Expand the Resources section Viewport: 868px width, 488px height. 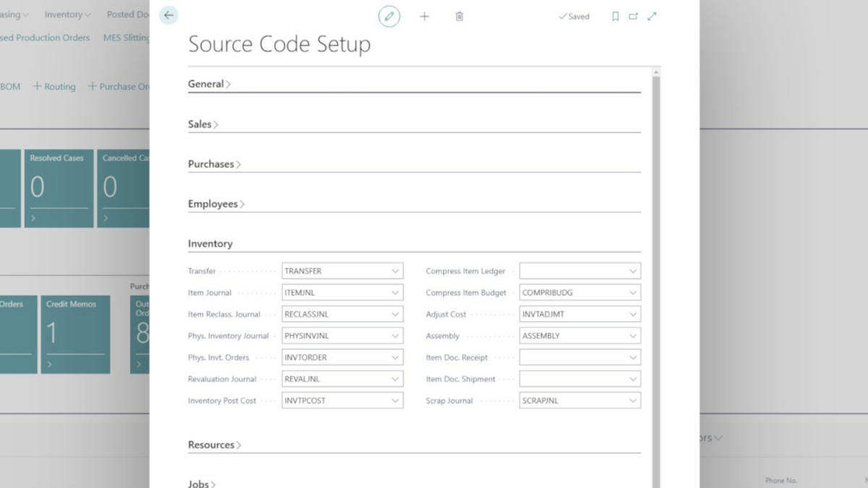click(x=214, y=445)
